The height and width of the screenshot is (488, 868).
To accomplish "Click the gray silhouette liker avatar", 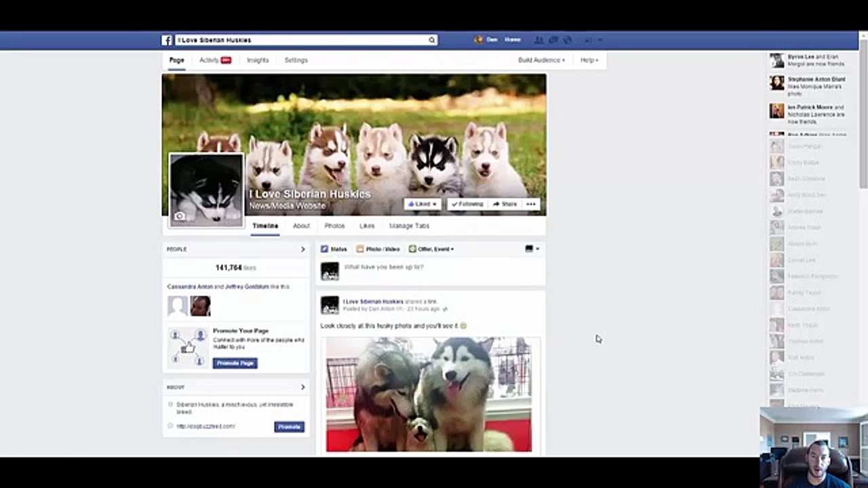I will pyautogui.click(x=178, y=306).
